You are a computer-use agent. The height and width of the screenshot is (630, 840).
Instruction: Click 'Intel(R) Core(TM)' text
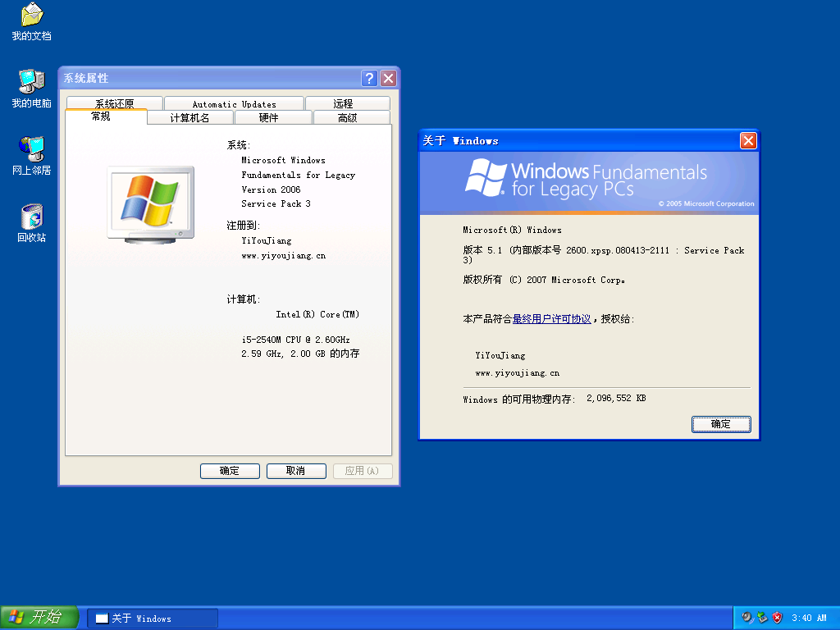tap(317, 314)
